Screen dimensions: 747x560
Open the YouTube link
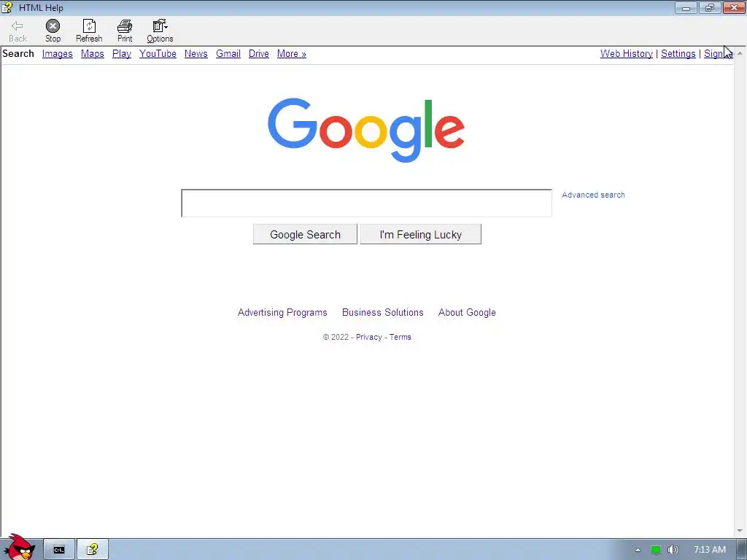(x=158, y=54)
